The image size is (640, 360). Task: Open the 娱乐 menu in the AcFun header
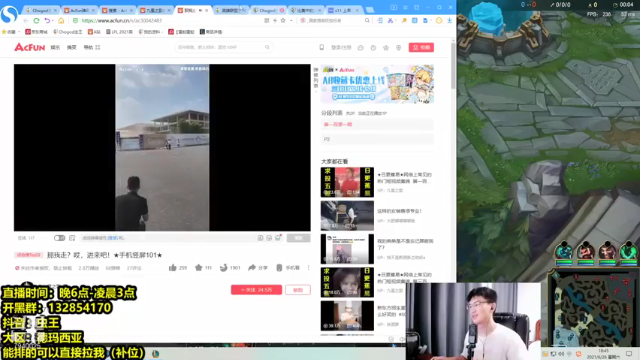click(55, 47)
